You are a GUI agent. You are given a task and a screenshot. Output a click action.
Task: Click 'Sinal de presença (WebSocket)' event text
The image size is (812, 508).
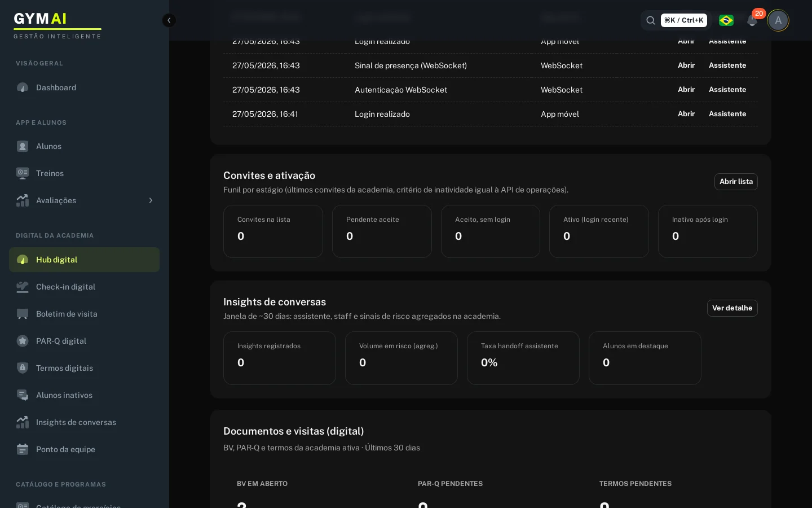(x=411, y=65)
